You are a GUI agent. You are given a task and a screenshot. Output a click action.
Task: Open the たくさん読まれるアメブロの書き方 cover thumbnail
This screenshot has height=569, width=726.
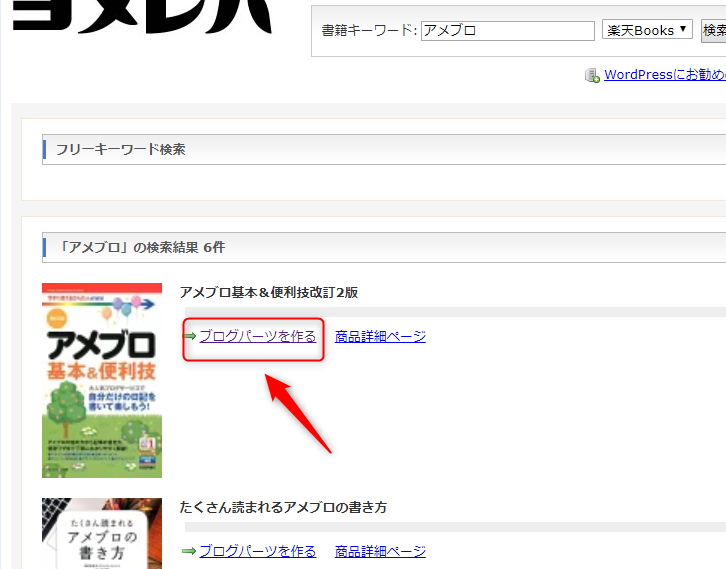pyautogui.click(x=102, y=533)
